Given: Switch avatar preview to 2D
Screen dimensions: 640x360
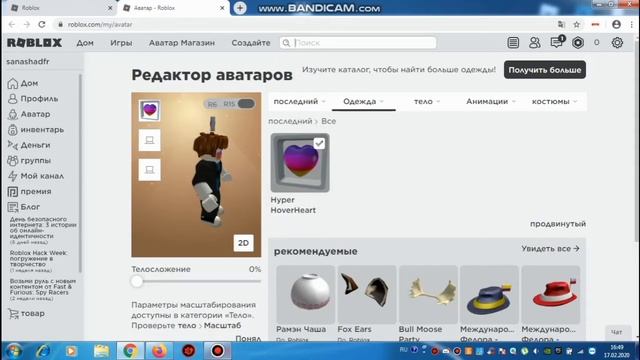Looking at the screenshot, I should click(x=243, y=243).
